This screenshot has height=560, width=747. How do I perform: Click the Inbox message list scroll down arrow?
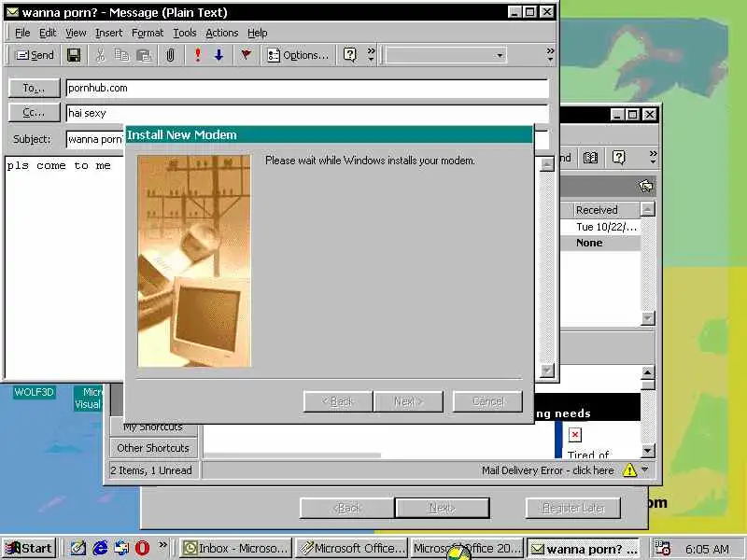tap(648, 318)
